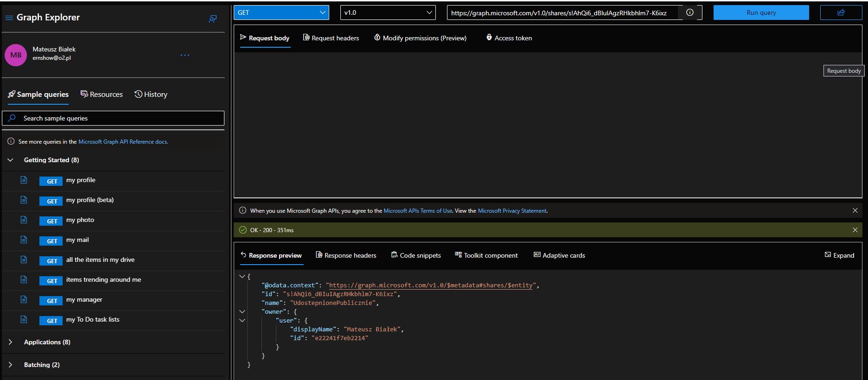Click inside the Request body editor area

548,125
